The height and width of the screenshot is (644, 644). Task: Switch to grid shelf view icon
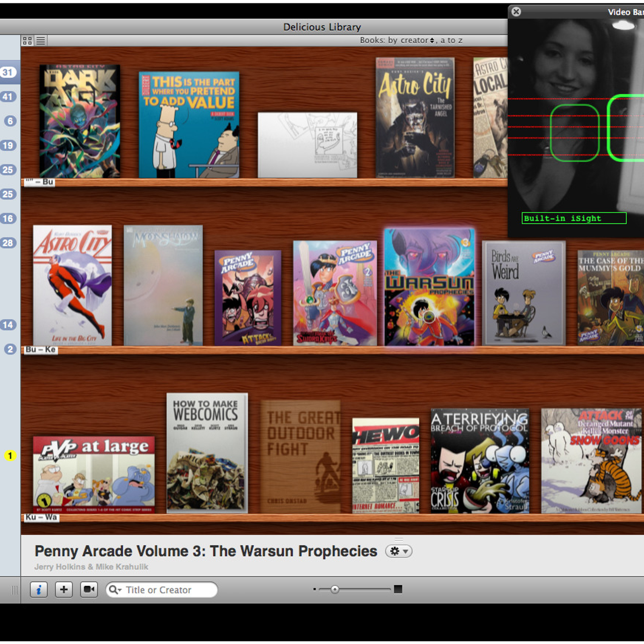27,41
